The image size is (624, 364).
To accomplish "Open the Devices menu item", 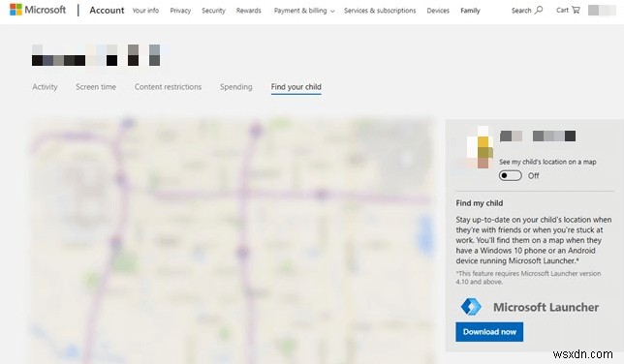I will [438, 11].
